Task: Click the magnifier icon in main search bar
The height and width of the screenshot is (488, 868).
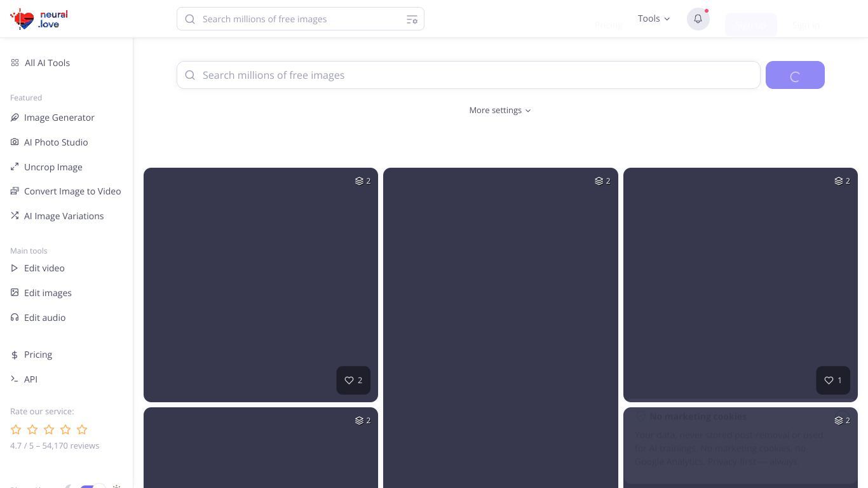Action: pyautogui.click(x=190, y=75)
